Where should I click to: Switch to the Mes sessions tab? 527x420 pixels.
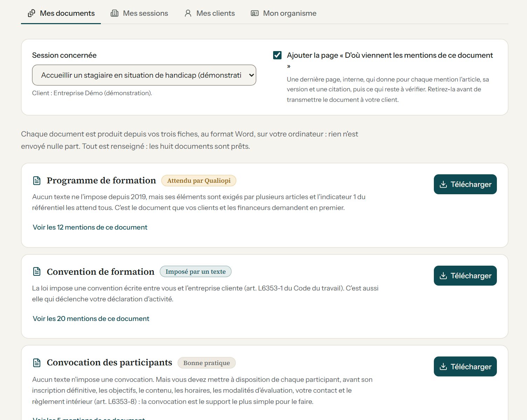pos(139,13)
